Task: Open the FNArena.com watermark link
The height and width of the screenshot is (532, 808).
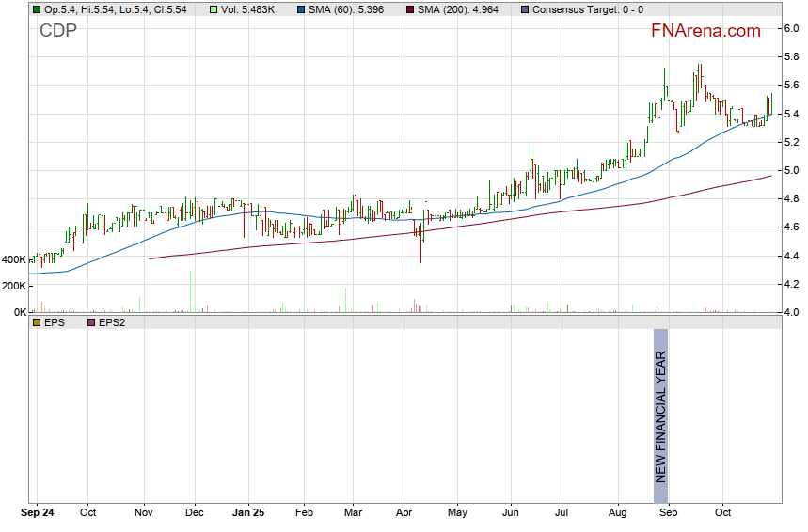Action: pyautogui.click(x=705, y=31)
